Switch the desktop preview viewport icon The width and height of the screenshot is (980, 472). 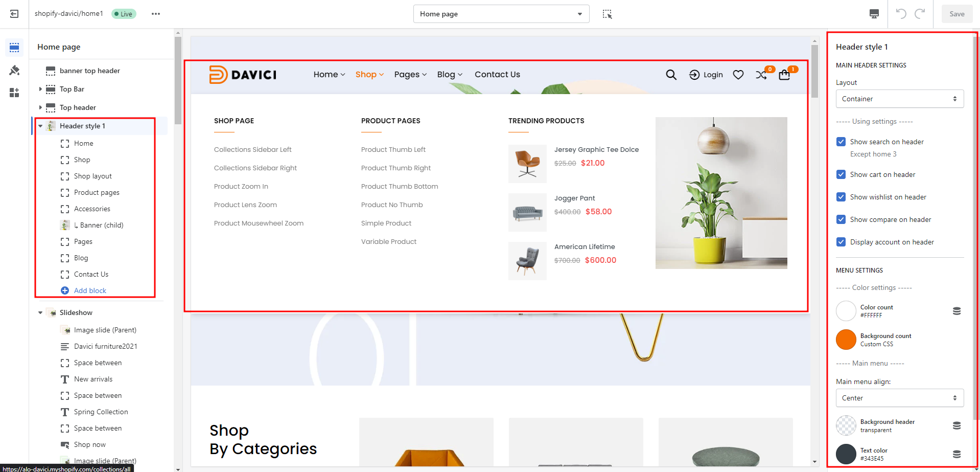pyautogui.click(x=874, y=14)
